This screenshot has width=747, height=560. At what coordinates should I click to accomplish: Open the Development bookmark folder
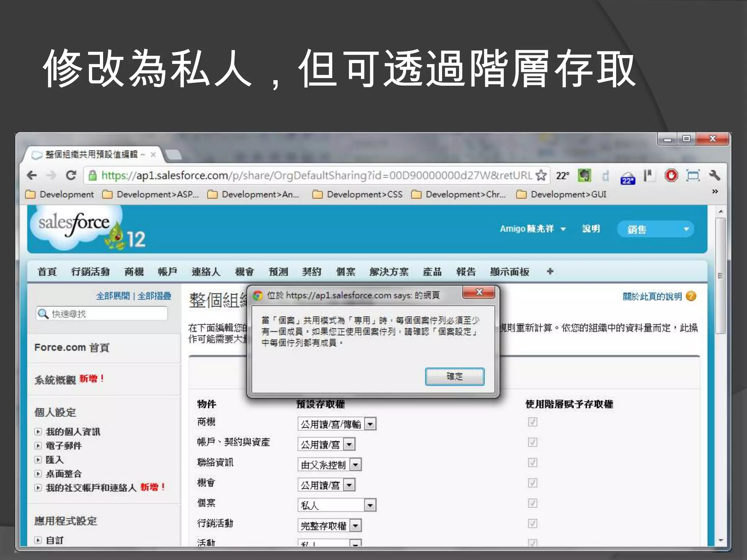[60, 194]
